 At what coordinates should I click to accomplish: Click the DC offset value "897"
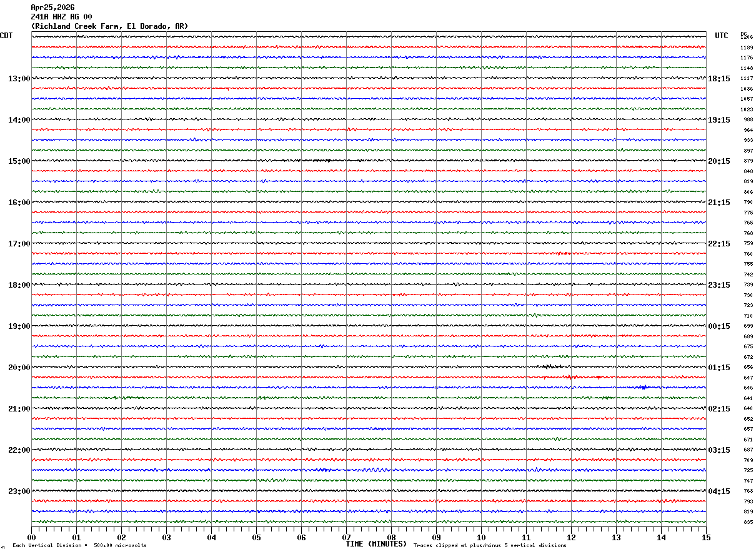coord(748,151)
